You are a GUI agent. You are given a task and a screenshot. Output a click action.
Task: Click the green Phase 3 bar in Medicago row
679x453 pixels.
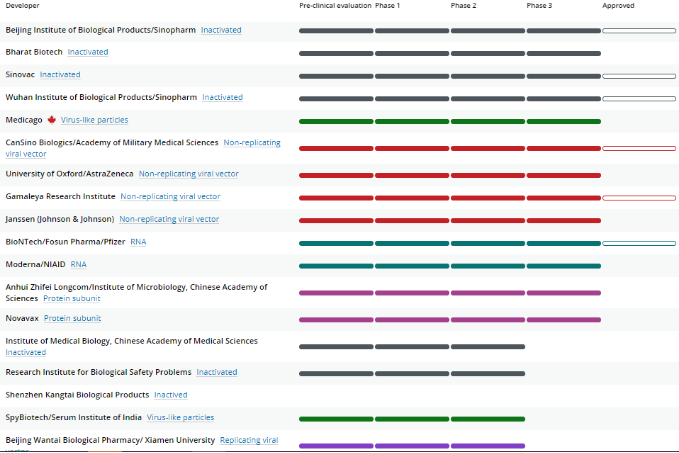(x=563, y=121)
